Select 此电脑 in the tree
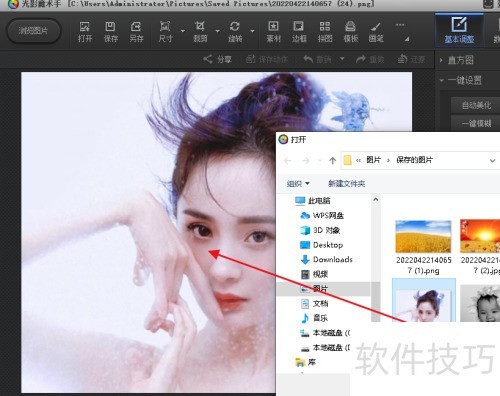500x396 pixels. [x=313, y=201]
